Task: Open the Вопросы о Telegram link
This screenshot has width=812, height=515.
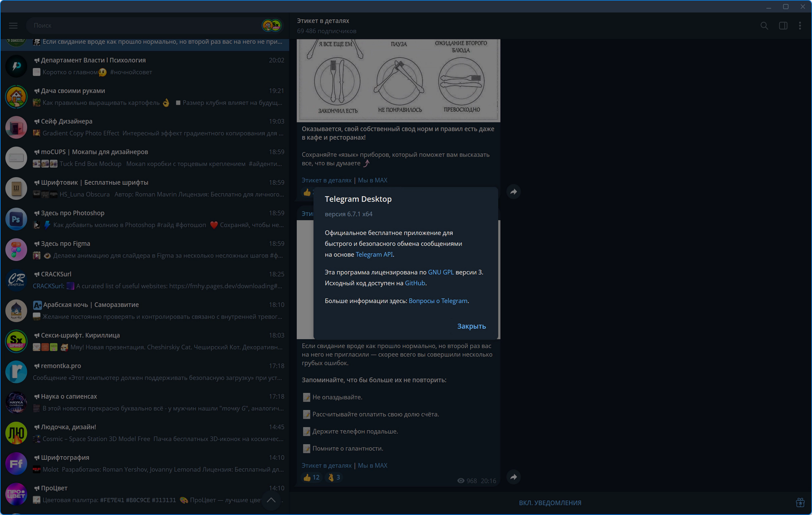Action: (x=438, y=301)
